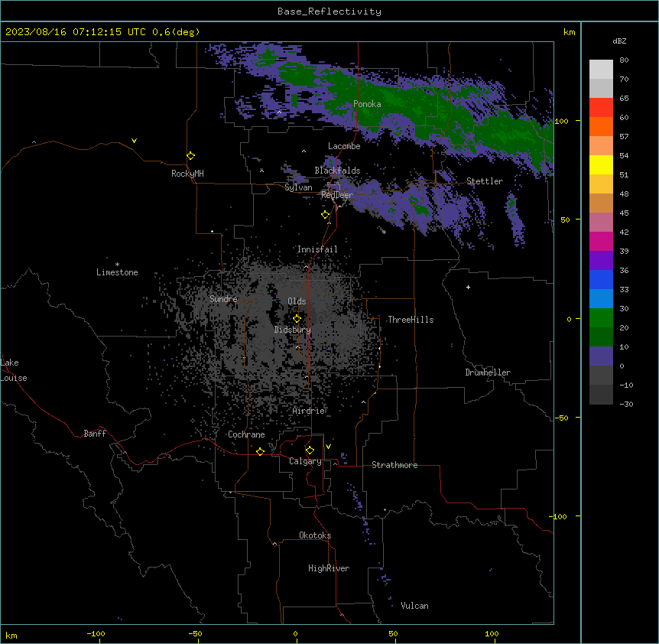Screen dimensions: 659x644
Task: Click the Strathmore label
Action: [394, 465]
